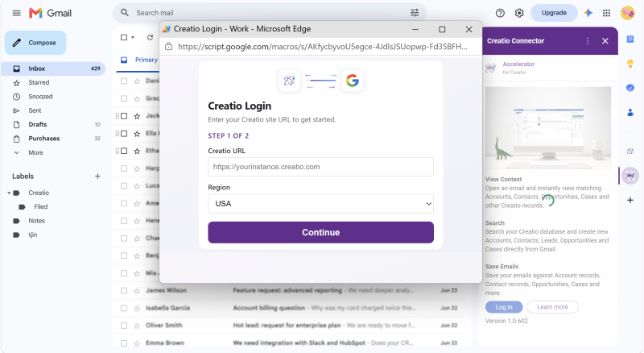Image resolution: width=644 pixels, height=353 pixels.
Task: Select the Emma Brown email checkbox
Action: [124, 343]
